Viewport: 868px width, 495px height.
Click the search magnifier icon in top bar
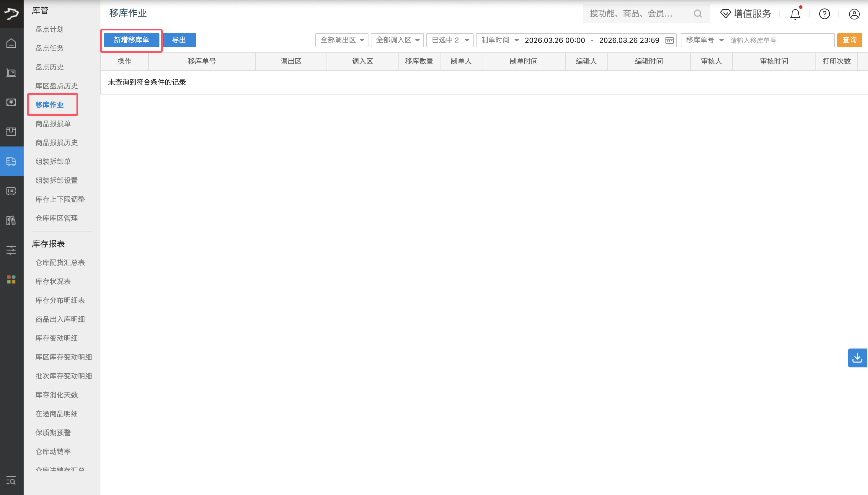pyautogui.click(x=697, y=14)
